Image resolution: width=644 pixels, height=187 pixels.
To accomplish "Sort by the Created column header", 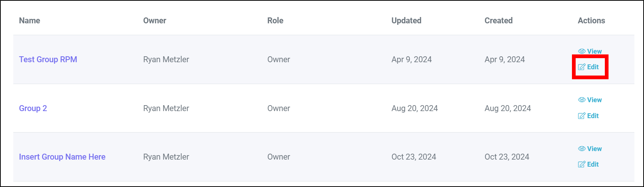I will tap(498, 21).
